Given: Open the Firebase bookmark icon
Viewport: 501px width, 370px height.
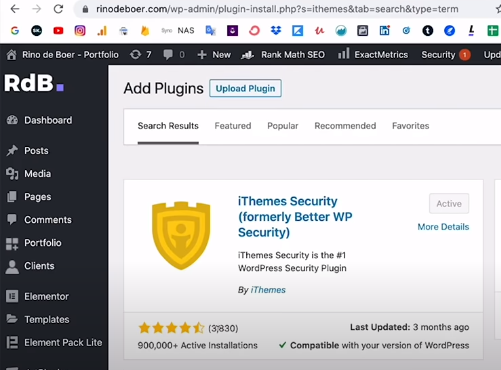Looking at the screenshot, I should pyautogui.click(x=145, y=31).
